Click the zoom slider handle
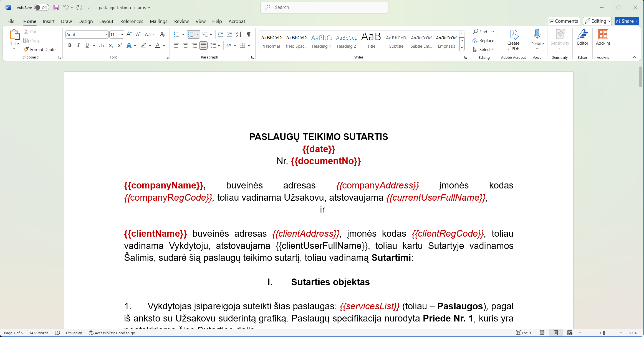Screen dimensions: 644x337 [604, 333]
